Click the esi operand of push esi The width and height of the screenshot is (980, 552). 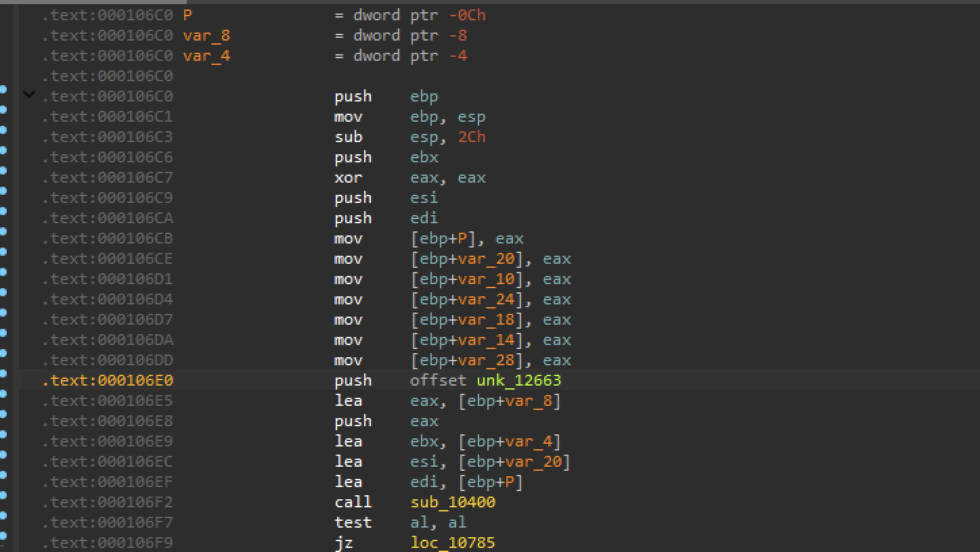[x=424, y=198]
